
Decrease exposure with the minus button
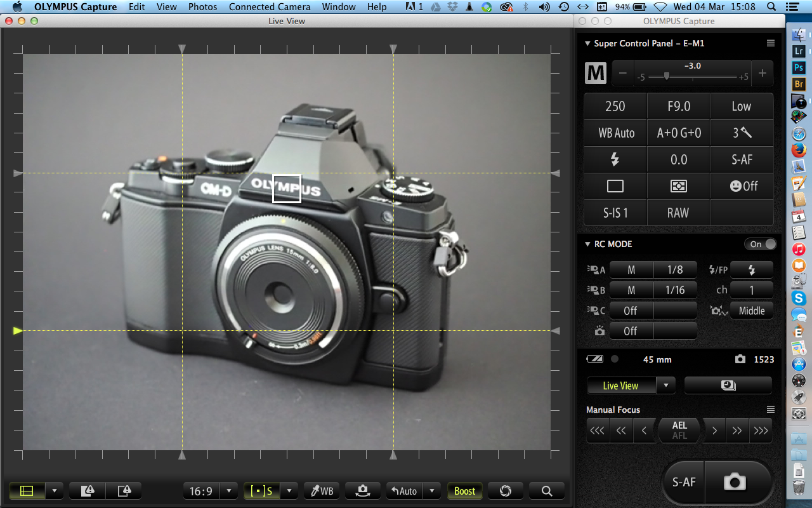(x=622, y=73)
